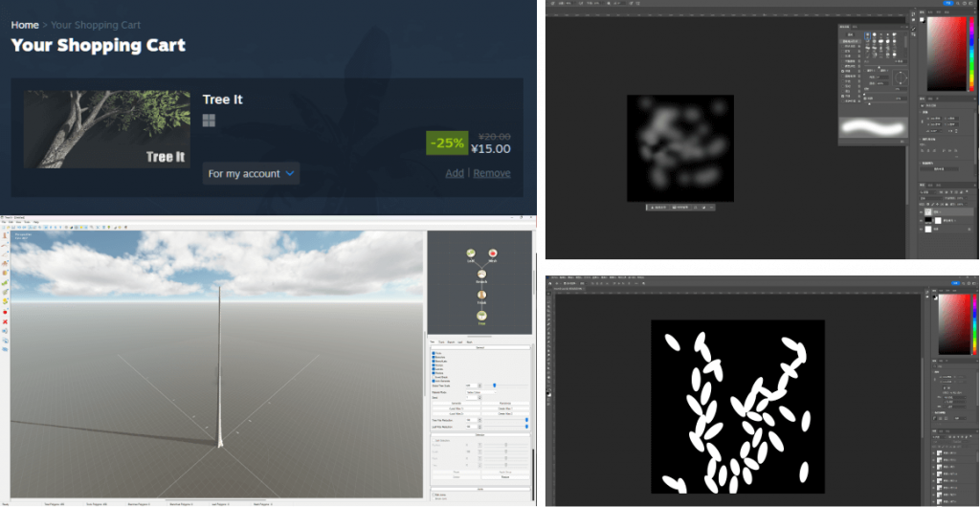This screenshot has height=507, width=980.
Task: Click the ¥15.00 price in cart
Action: [x=491, y=149]
